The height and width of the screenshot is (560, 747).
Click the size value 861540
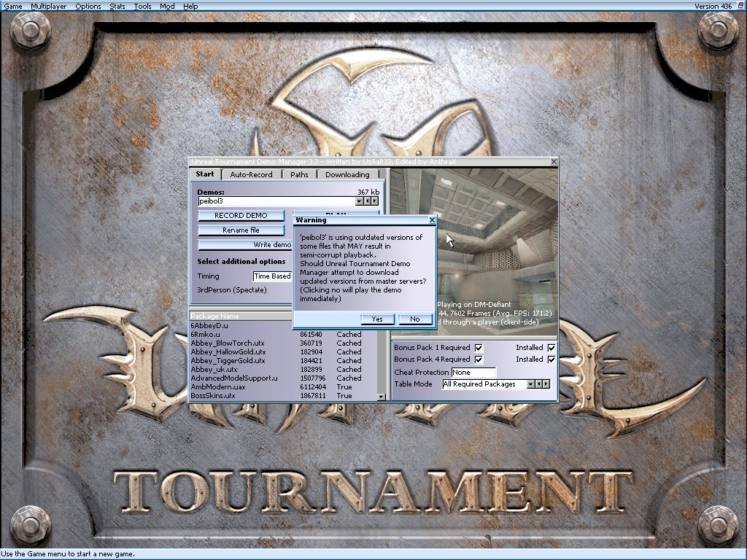(311, 335)
